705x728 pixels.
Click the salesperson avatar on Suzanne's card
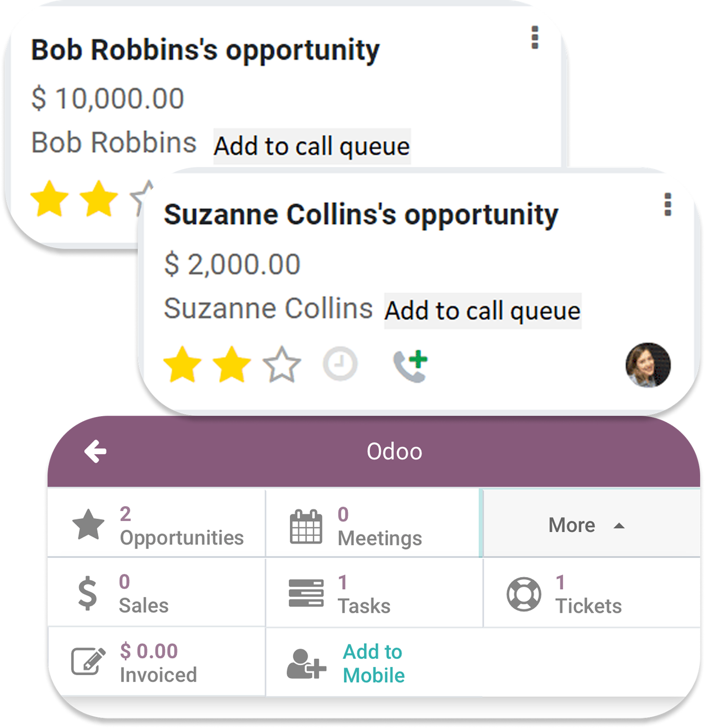coord(648,365)
